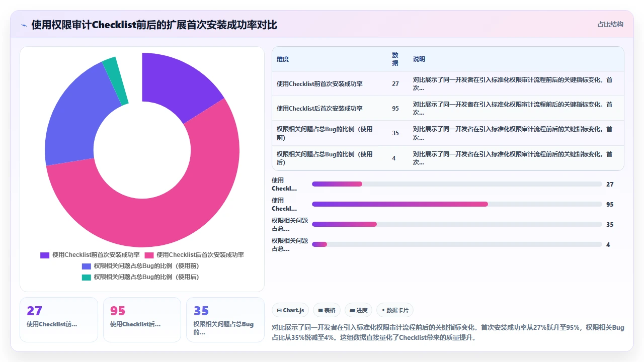The image size is (644, 362).
Task: Select table row 权限相关问题占总Bug的比例（使用后）
Action: point(448,158)
